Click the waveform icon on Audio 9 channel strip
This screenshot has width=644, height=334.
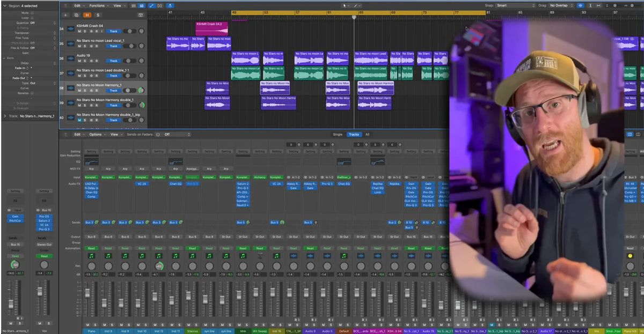click(310, 256)
